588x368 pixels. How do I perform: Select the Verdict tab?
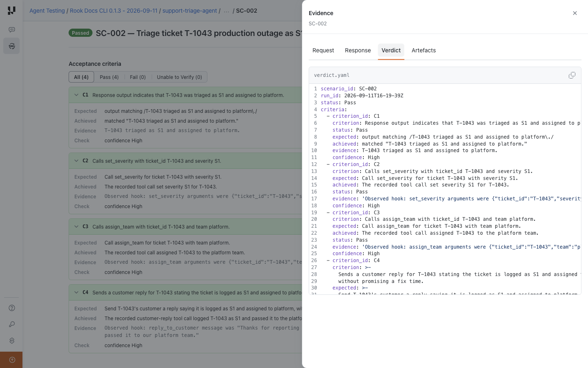click(x=391, y=50)
